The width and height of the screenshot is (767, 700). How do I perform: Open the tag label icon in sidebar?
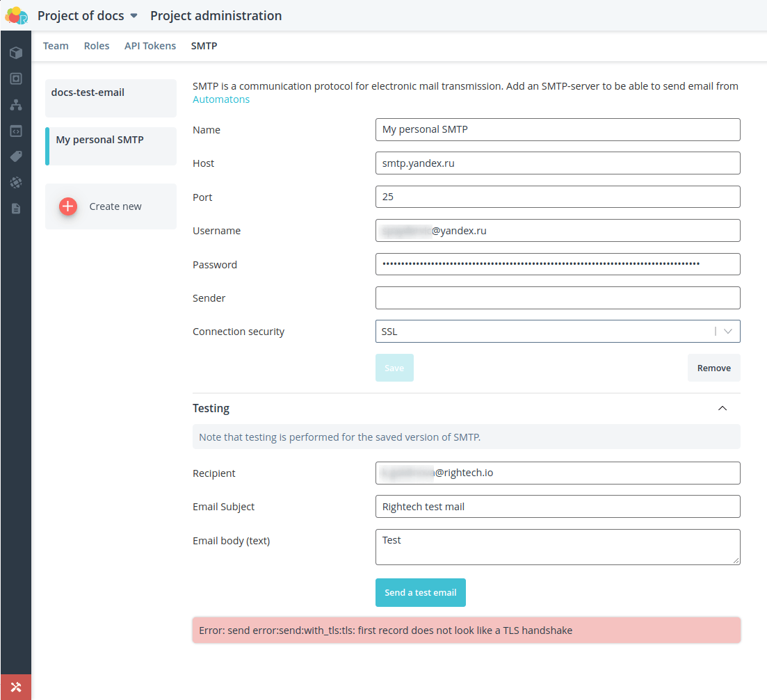pos(16,156)
